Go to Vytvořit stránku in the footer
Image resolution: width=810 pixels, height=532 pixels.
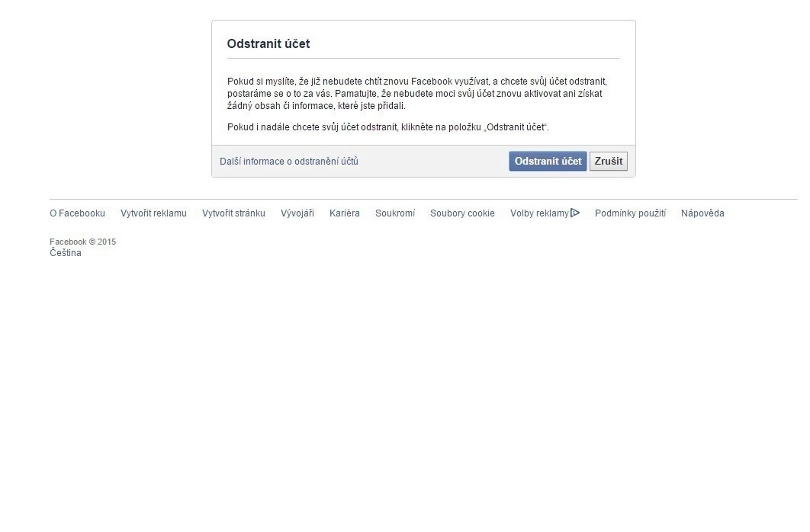point(233,213)
